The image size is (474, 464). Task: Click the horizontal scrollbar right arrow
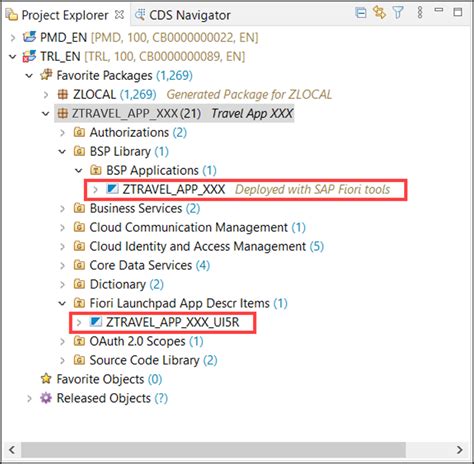click(x=460, y=450)
